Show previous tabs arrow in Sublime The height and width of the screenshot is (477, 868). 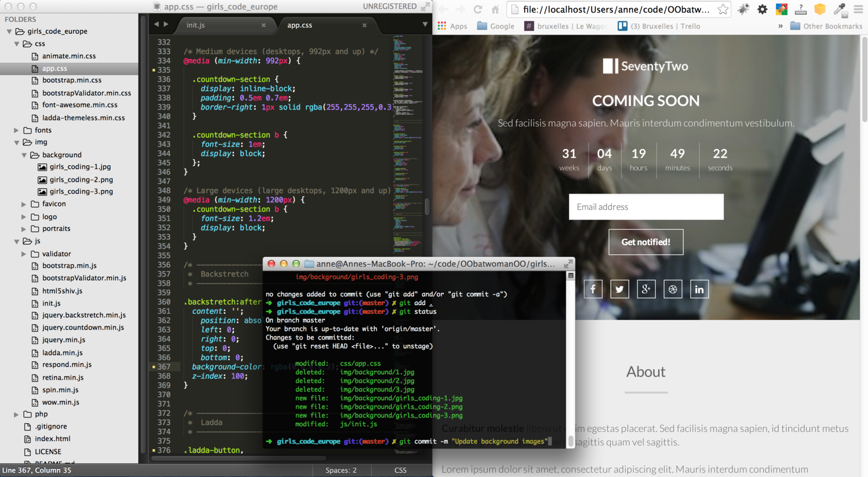(x=156, y=24)
